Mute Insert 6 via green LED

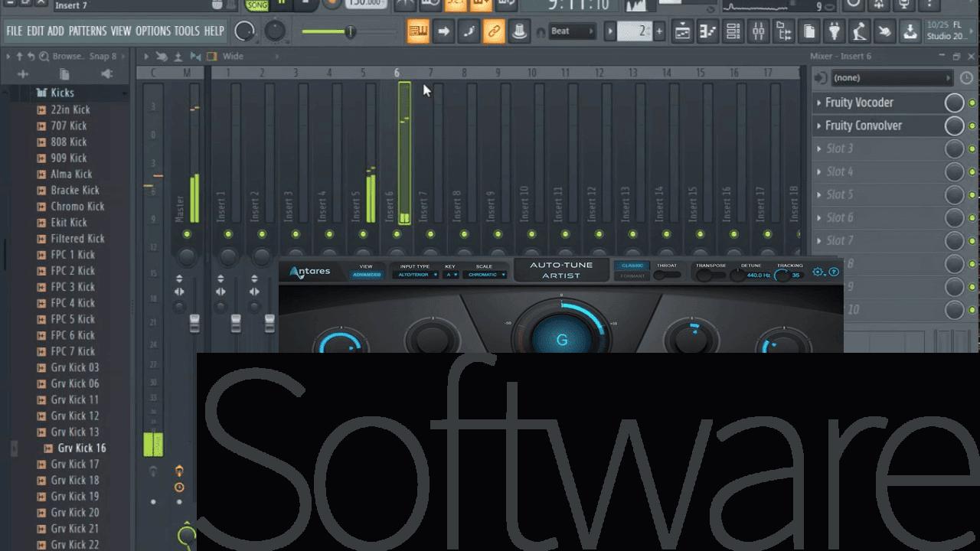coord(397,234)
